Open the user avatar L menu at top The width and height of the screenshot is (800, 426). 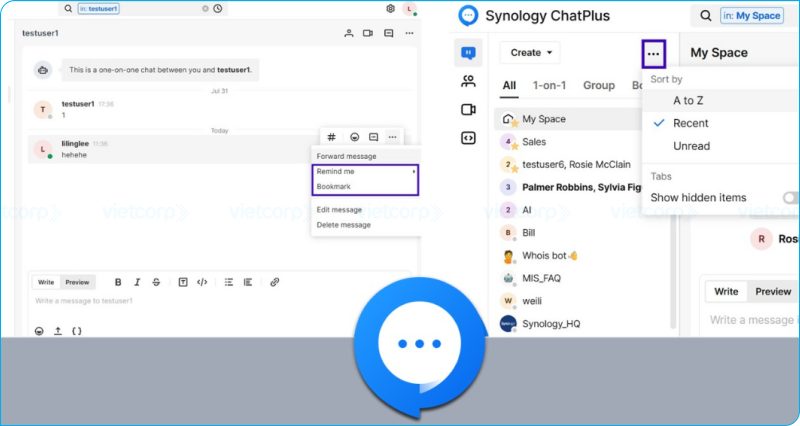coord(409,9)
